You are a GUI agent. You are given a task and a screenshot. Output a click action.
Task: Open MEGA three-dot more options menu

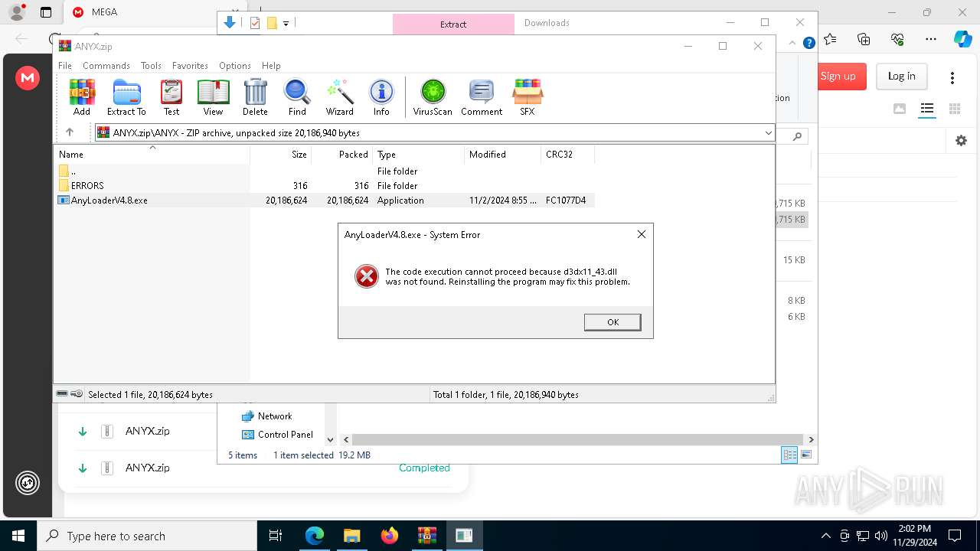pyautogui.click(x=952, y=77)
